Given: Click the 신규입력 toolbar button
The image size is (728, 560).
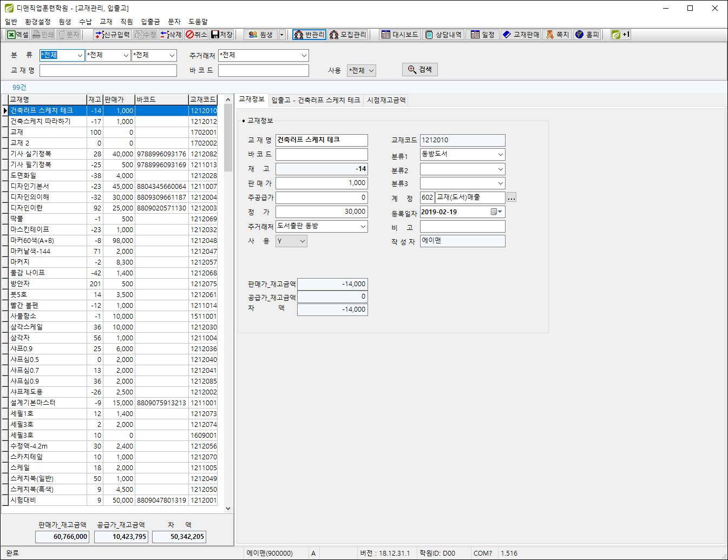Looking at the screenshot, I should coord(112,35).
